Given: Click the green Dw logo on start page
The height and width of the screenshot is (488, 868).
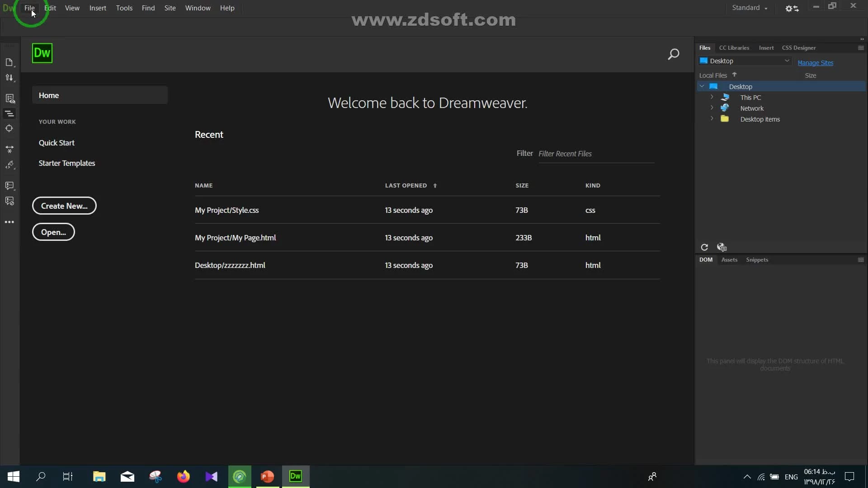Looking at the screenshot, I should tap(42, 53).
